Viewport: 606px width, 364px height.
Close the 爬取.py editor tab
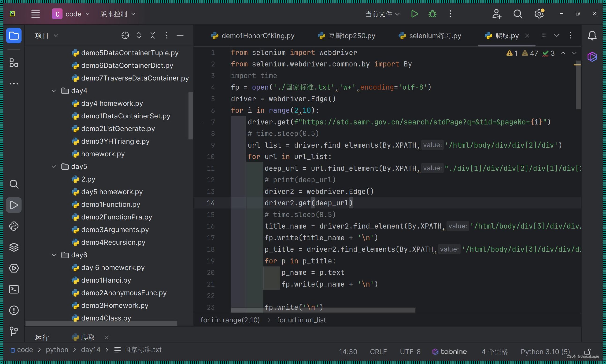tap(527, 36)
